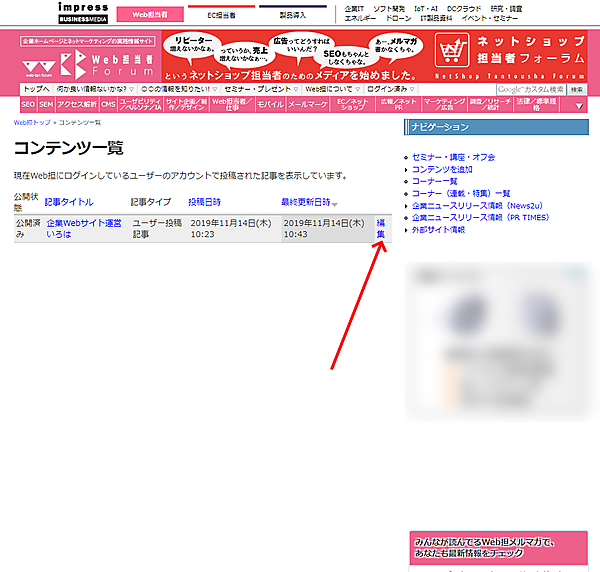
Task: Click the 編集 link for the article
Action: pos(381,228)
